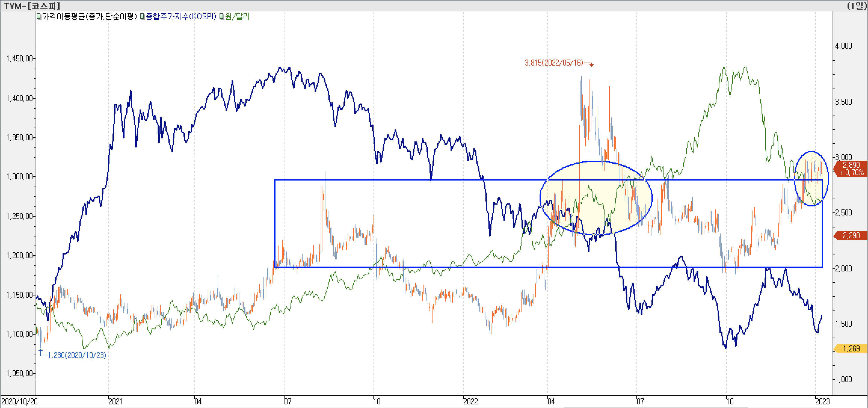This screenshot has height=408, width=868.
Task: Click the 3,815(2022/05/16) high price annotation
Action: point(554,63)
